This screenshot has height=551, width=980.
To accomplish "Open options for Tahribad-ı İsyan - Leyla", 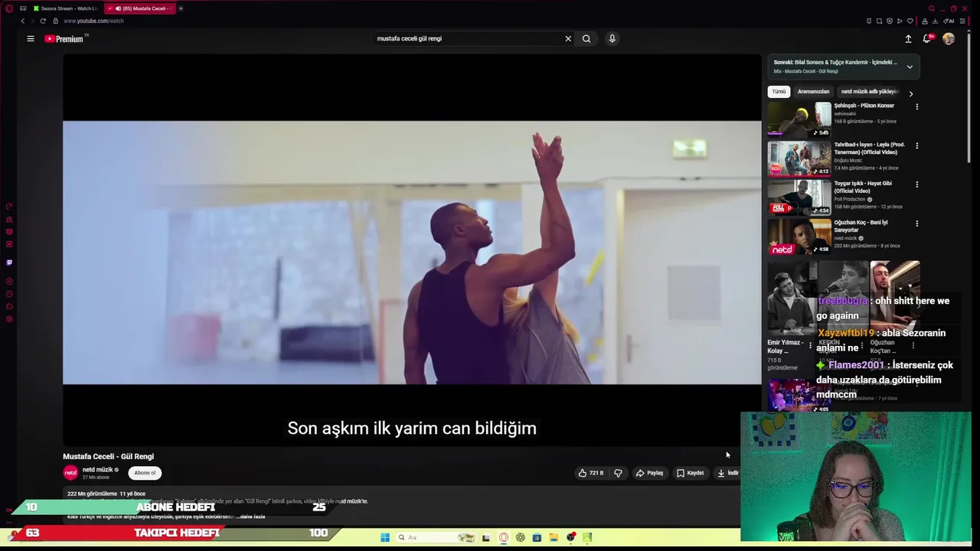I will pos(916,145).
